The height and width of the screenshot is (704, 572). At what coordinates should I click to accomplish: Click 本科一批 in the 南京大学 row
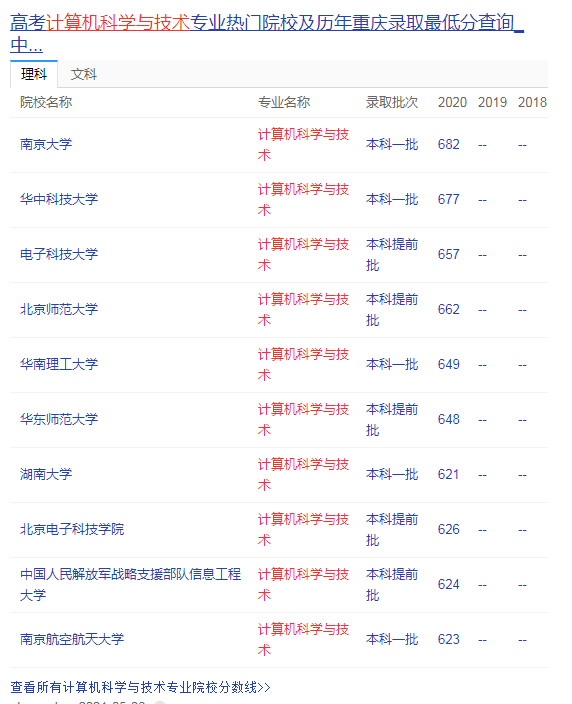pyautogui.click(x=392, y=145)
